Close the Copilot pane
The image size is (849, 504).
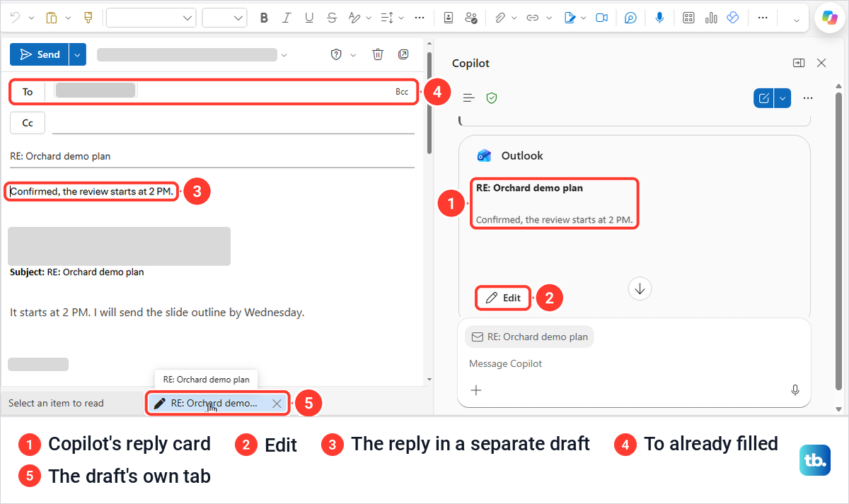tap(821, 63)
